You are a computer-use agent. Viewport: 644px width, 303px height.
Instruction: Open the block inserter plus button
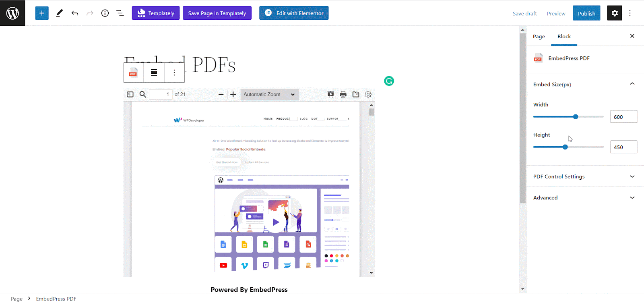point(42,13)
